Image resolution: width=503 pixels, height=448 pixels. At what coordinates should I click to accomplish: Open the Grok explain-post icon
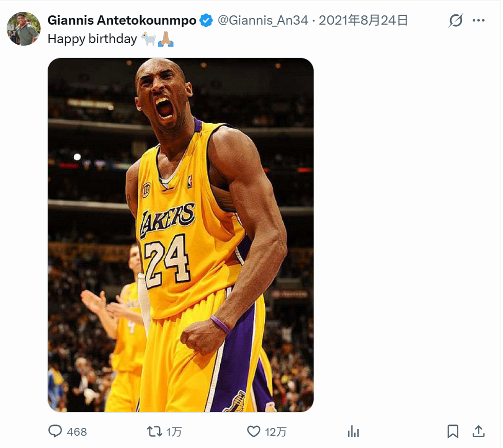[456, 21]
